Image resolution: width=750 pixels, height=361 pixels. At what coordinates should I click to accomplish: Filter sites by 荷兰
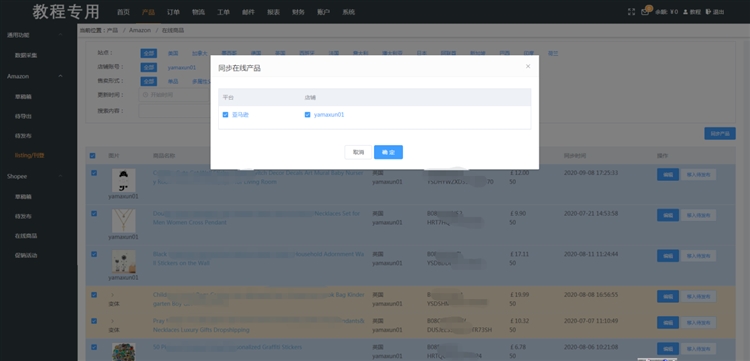[552, 54]
